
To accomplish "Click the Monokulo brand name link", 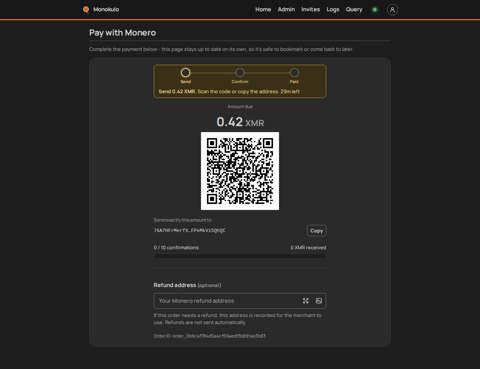I will (x=106, y=9).
